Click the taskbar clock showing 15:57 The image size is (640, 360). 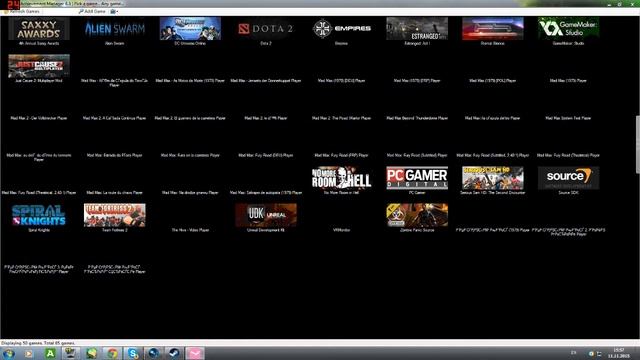(x=619, y=353)
